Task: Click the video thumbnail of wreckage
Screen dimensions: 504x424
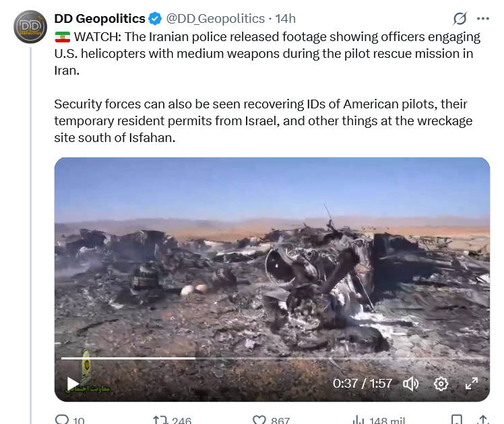Action: (x=272, y=279)
